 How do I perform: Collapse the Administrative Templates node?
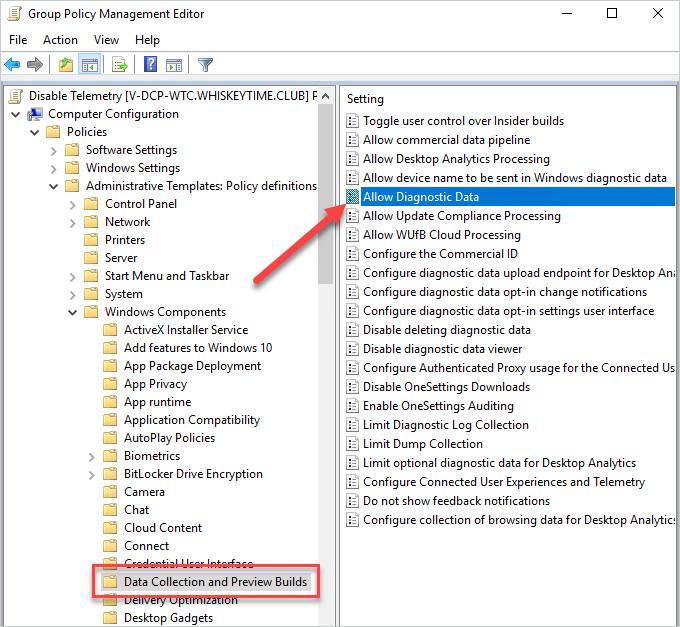tap(54, 186)
